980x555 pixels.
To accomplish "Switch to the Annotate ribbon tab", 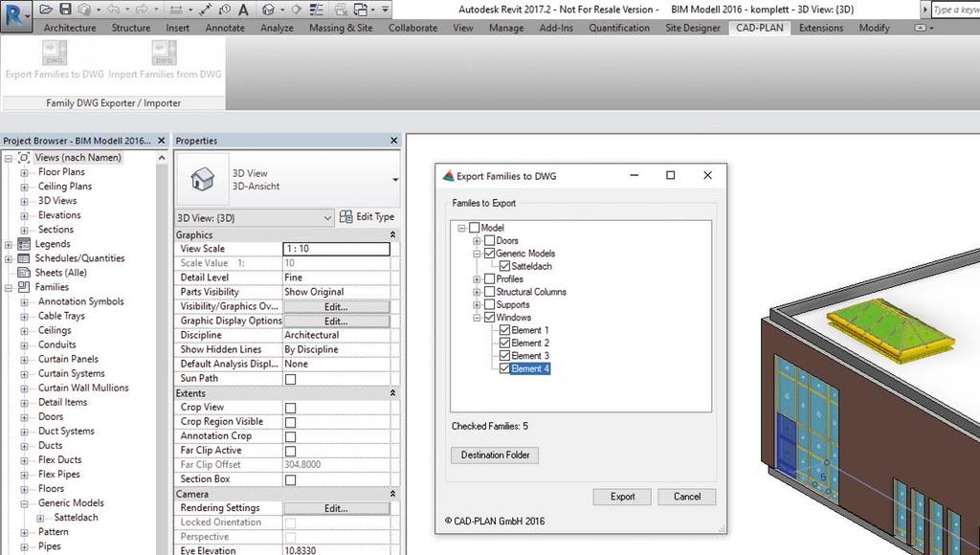I will point(225,28).
